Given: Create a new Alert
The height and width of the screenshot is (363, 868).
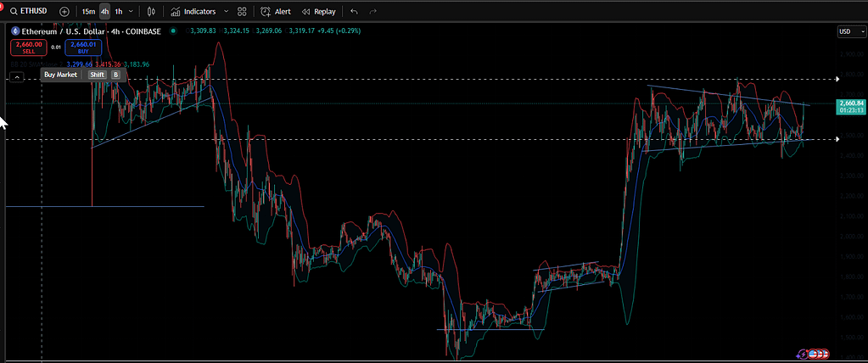Looking at the screenshot, I should pos(276,12).
